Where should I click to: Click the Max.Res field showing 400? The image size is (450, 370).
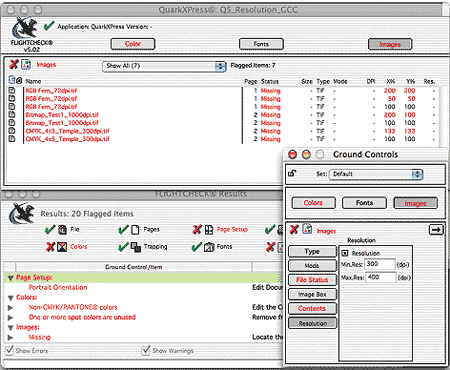tap(380, 277)
